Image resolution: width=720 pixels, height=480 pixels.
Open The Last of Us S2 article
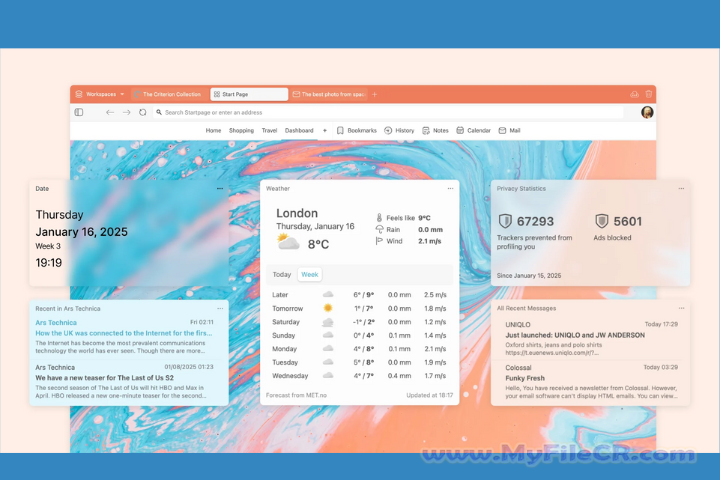[x=105, y=378]
